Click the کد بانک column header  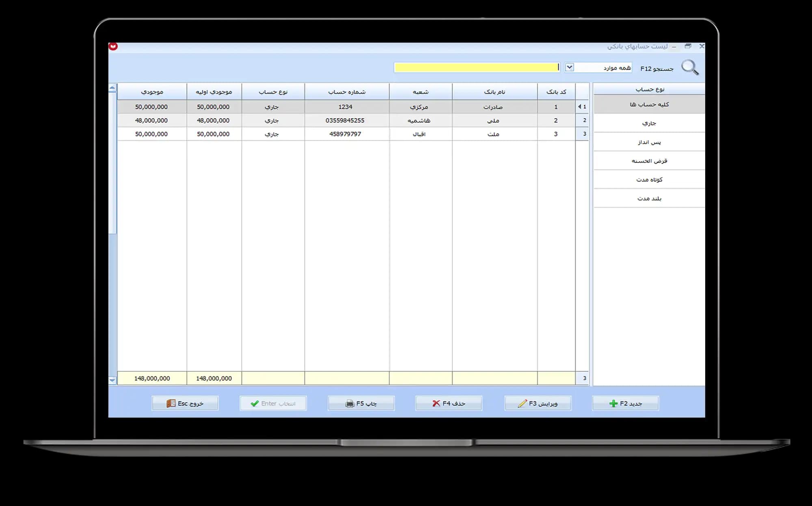(556, 92)
